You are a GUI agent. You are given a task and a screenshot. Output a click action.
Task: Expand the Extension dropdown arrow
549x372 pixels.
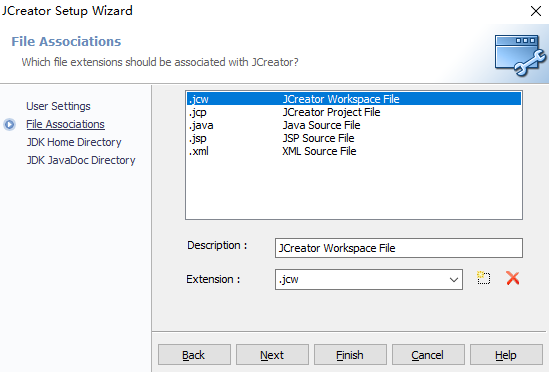pos(454,280)
